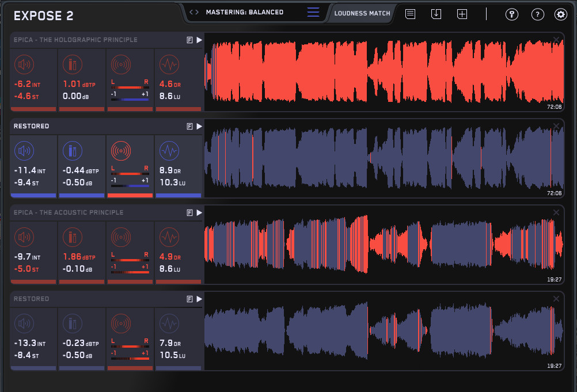Image resolution: width=577 pixels, height=392 pixels.
Task: Click the export download icon in header
Action: click(x=436, y=14)
